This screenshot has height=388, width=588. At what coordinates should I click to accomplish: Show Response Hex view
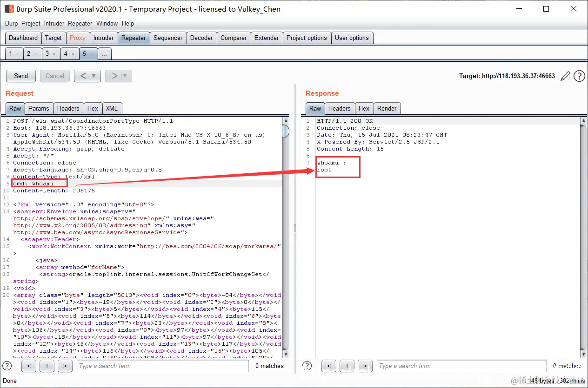coord(364,108)
